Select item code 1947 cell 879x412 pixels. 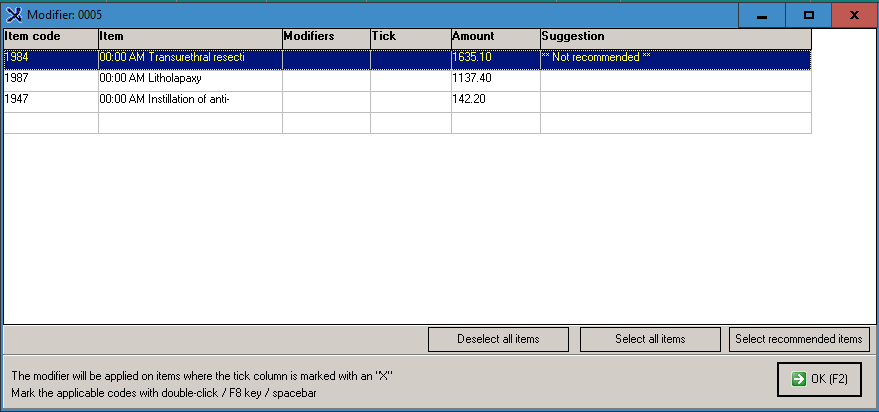(51, 101)
